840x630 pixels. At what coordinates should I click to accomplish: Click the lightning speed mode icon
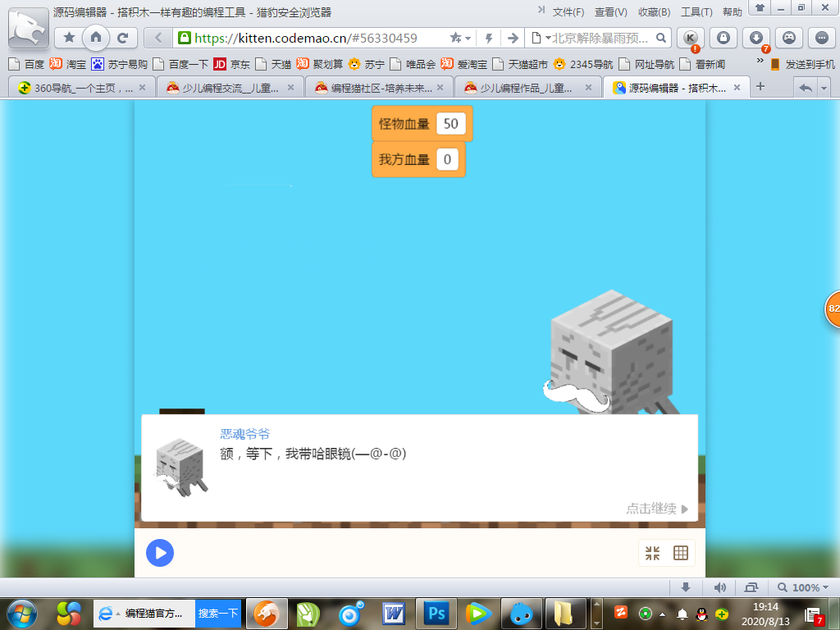489,38
